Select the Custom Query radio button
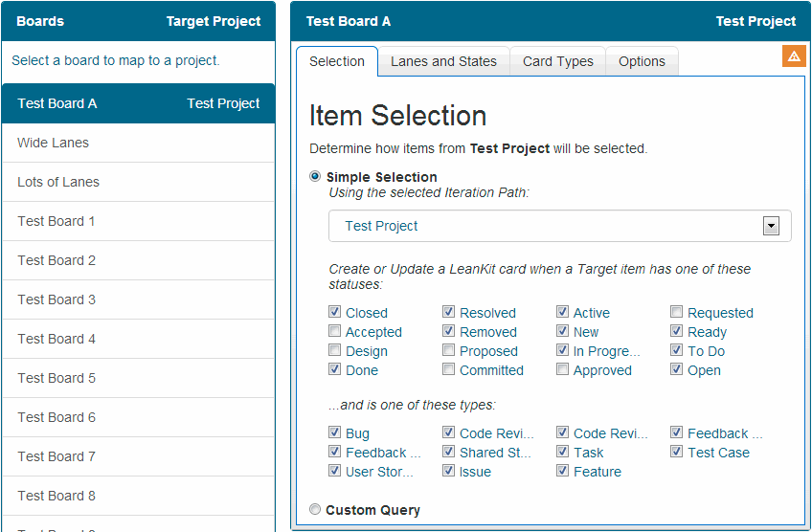Screen dimensions: 812x532 point(315,510)
